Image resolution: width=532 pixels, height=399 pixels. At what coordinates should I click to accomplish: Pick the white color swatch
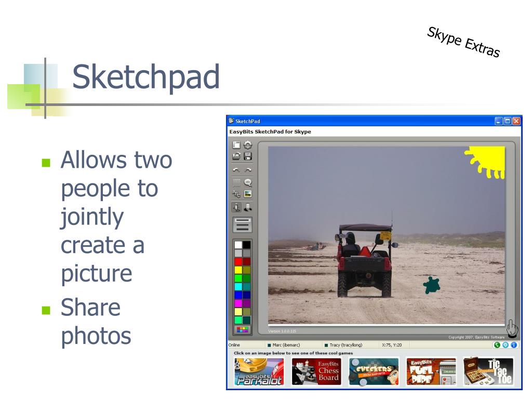(238, 245)
